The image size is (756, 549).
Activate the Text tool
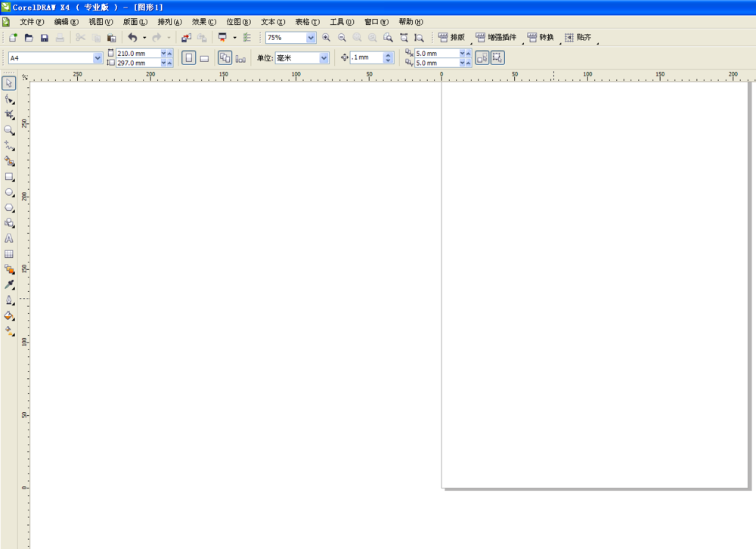pos(9,238)
